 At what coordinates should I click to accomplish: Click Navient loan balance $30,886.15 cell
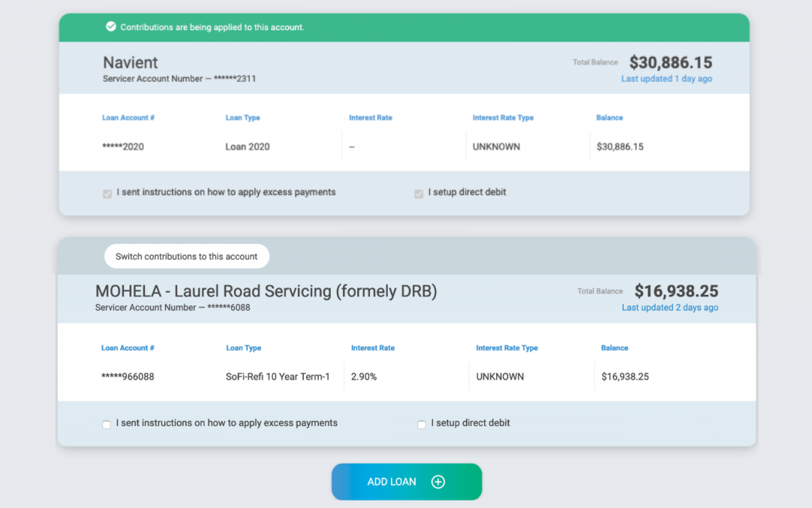pos(620,147)
